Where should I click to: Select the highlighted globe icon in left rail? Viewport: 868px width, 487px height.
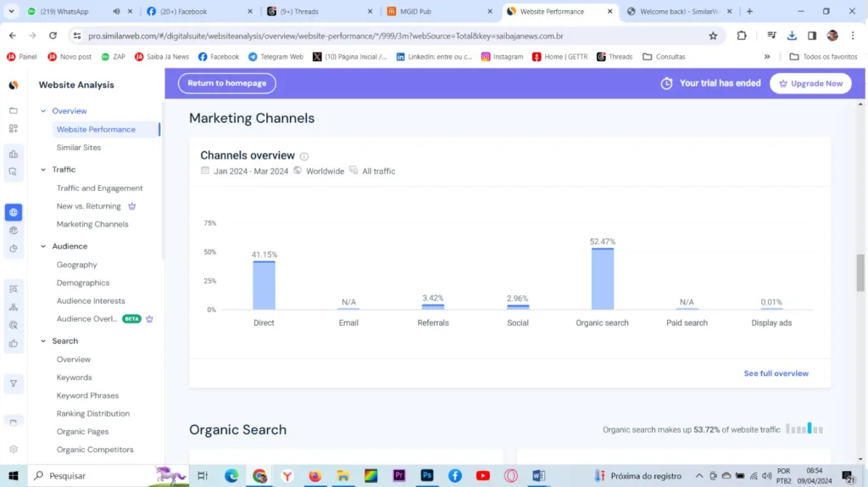[14, 212]
